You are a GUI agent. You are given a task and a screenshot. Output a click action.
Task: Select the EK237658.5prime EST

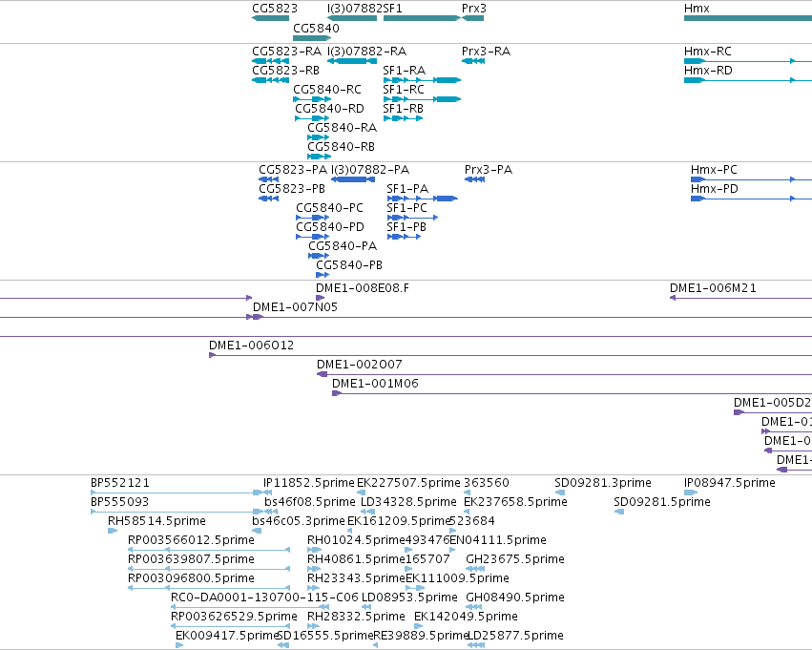tap(467, 512)
